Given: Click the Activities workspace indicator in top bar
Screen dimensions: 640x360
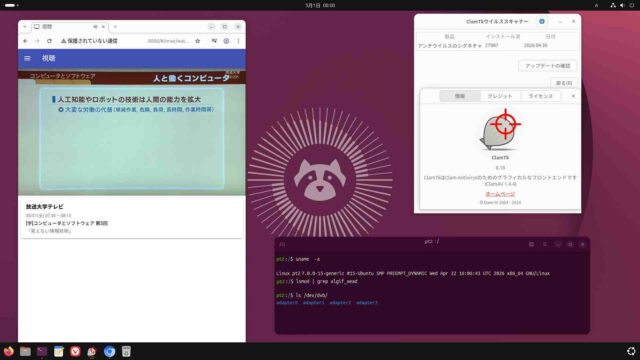Looking at the screenshot, I should [x=11, y=5].
